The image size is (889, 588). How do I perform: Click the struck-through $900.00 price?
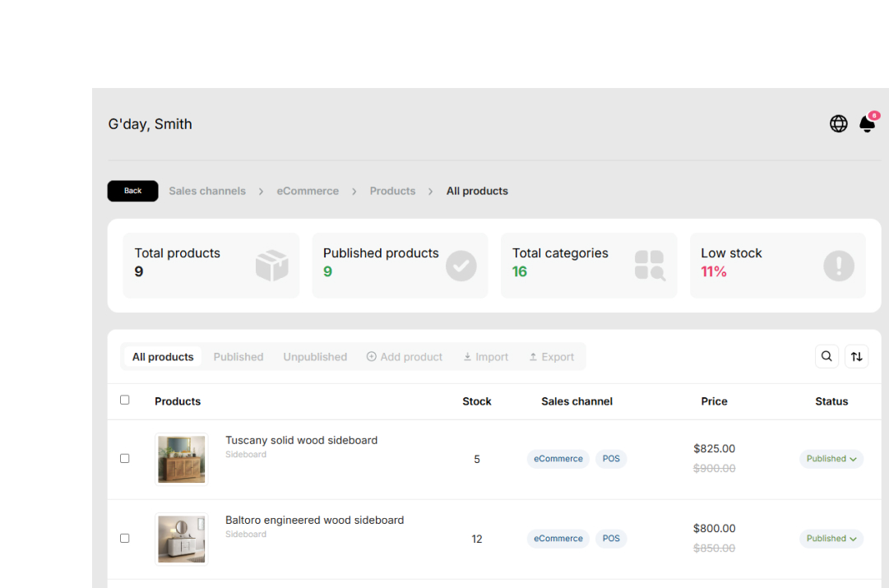714,469
